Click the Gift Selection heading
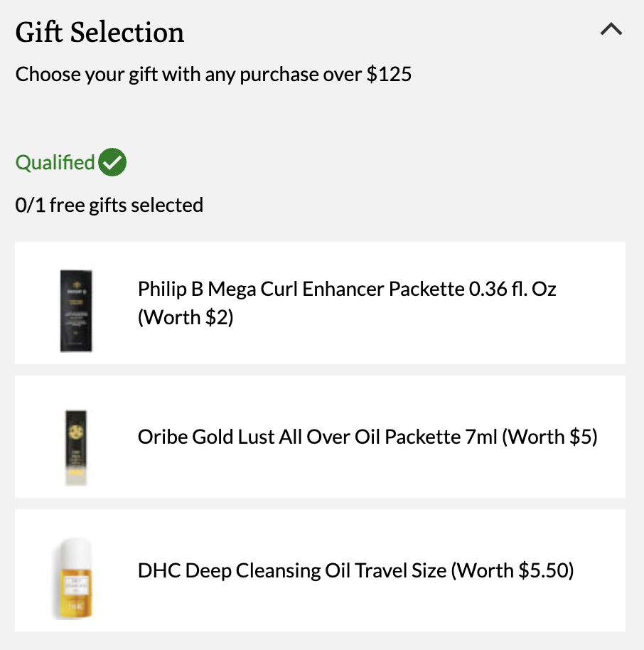Image resolution: width=644 pixels, height=650 pixels. 100,32
